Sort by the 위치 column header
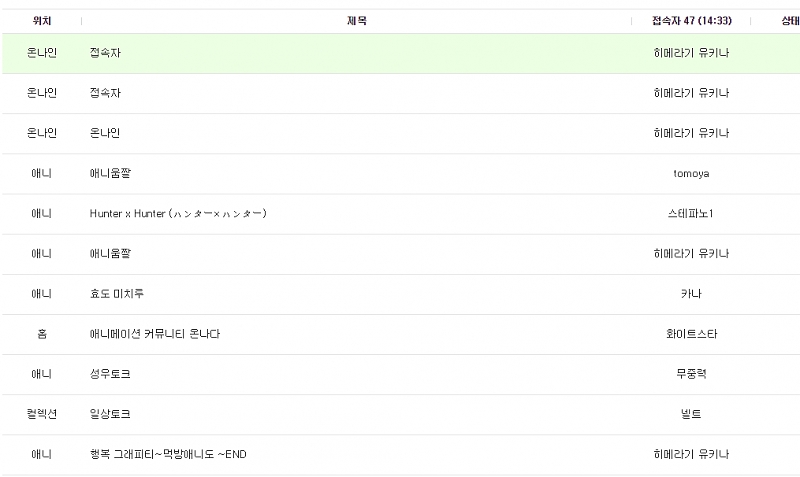 pos(41,21)
